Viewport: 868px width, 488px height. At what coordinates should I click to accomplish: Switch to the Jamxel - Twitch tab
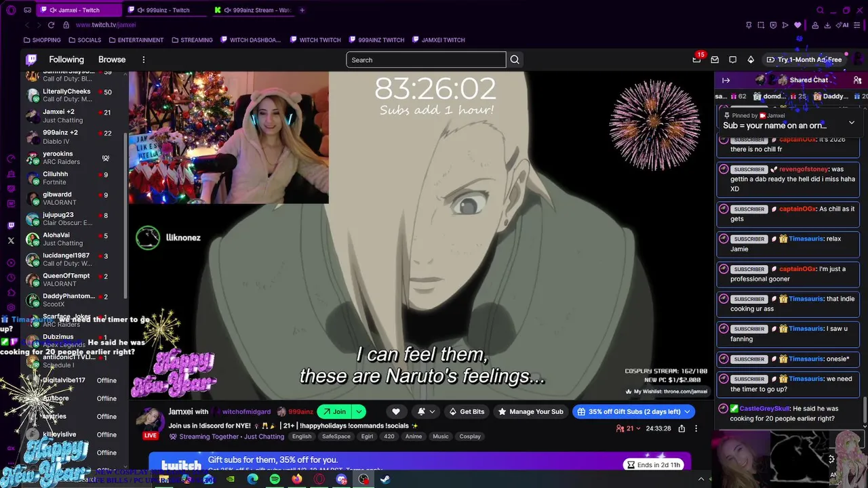pyautogui.click(x=79, y=10)
